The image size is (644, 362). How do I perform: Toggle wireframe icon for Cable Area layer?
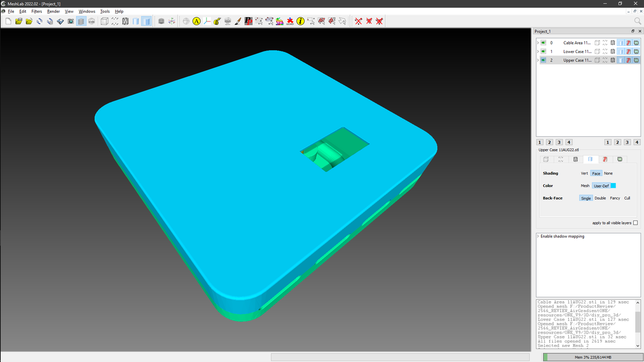[x=612, y=43]
